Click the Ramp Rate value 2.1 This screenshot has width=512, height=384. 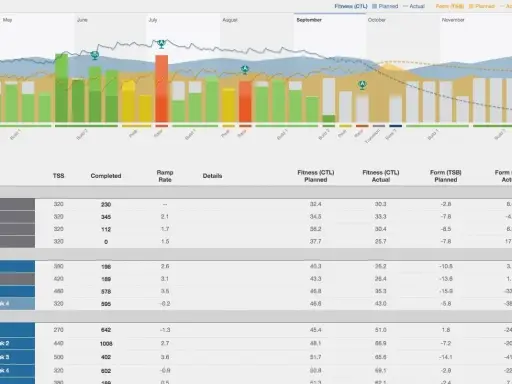165,217
